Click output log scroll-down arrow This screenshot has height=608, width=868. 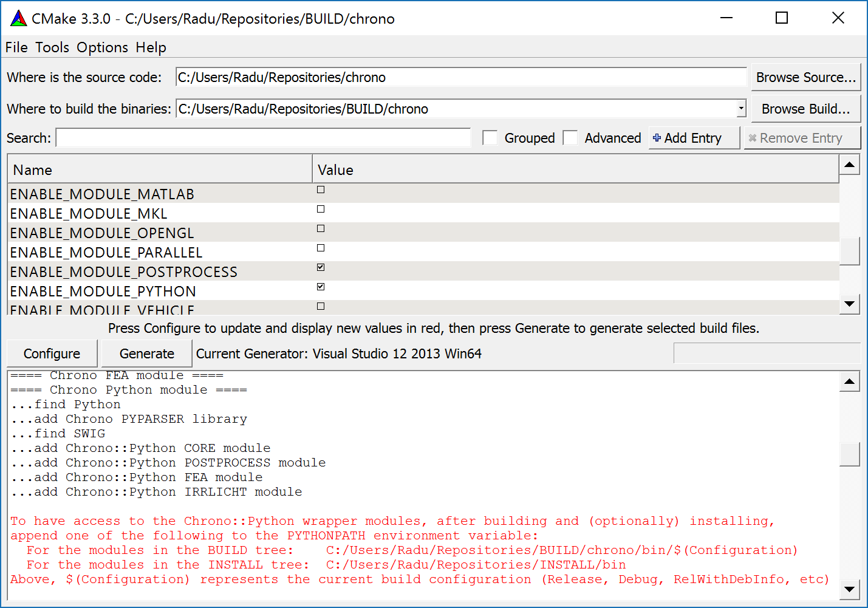click(850, 589)
